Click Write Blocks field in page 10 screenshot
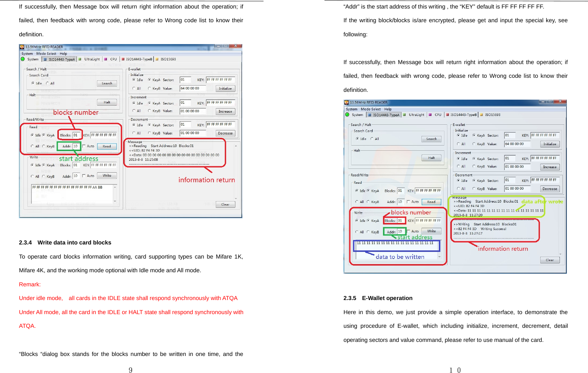 point(401,221)
